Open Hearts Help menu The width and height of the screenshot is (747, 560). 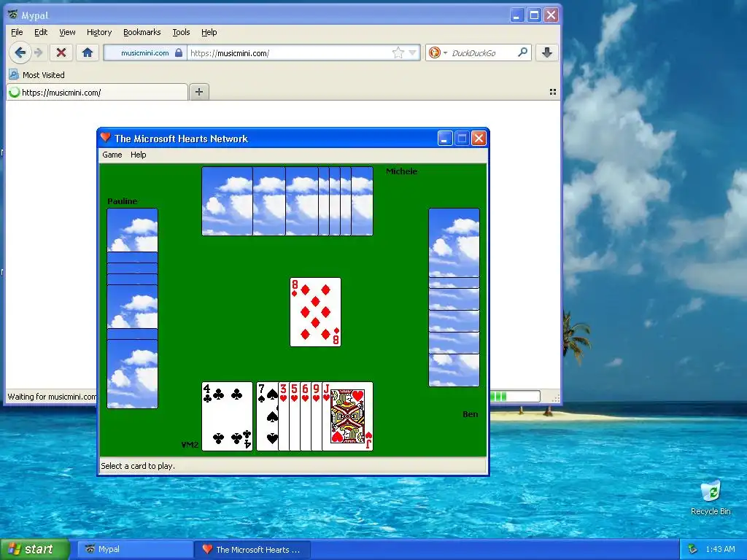coord(138,155)
